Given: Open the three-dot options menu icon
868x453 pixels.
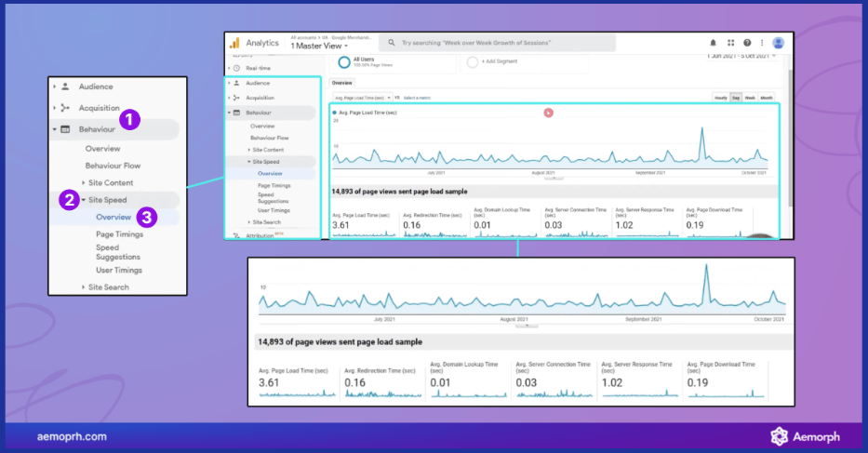Looking at the screenshot, I should point(762,43).
